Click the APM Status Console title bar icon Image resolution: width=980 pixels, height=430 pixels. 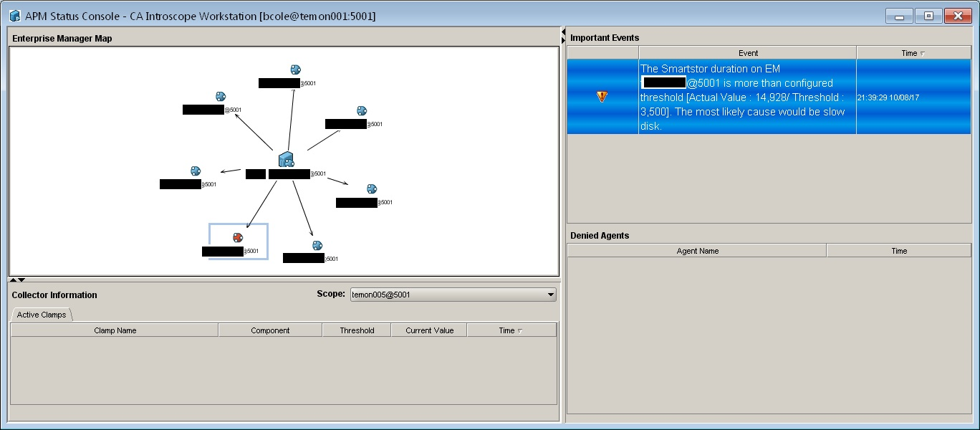tap(14, 16)
